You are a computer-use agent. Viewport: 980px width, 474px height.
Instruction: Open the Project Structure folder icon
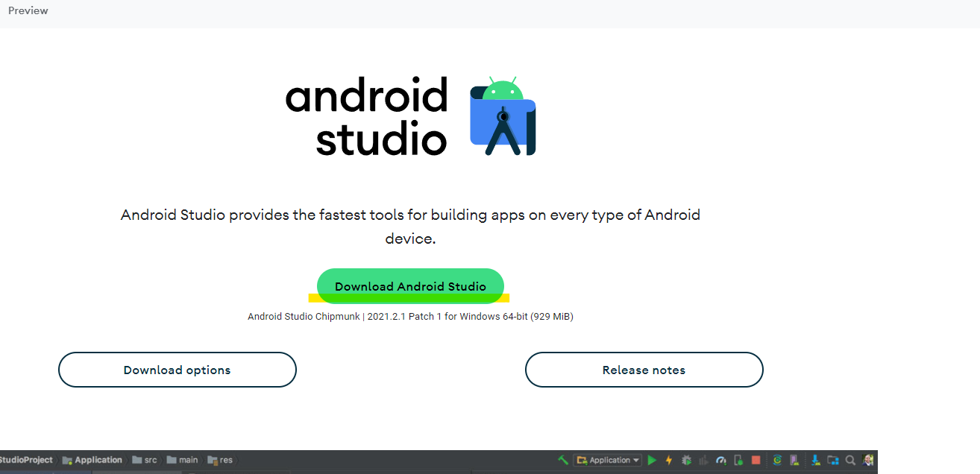pos(833,460)
